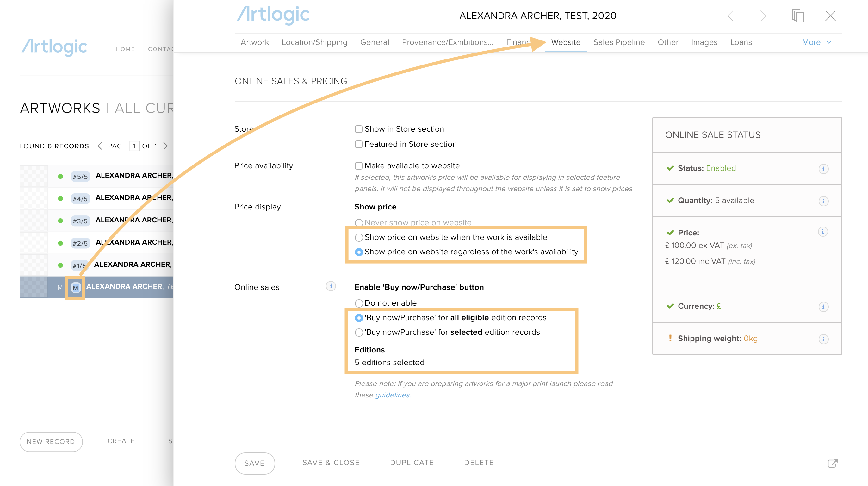Viewport: 868px width, 486px height.
Task: Click info icon beside Currency
Action: [x=823, y=307]
